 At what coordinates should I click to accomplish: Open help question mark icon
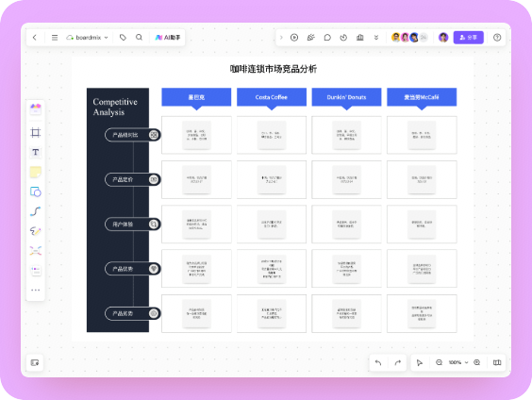pyautogui.click(x=497, y=38)
